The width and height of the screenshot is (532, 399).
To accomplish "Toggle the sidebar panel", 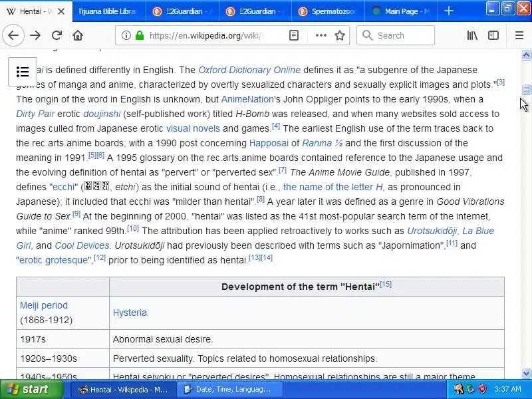I will tap(493, 35).
